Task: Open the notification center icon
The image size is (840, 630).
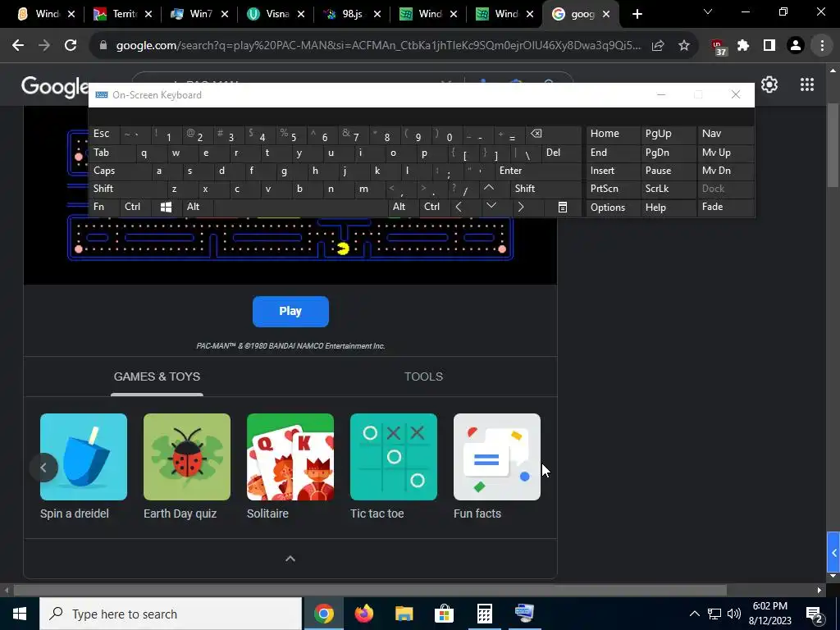Action: [x=814, y=614]
